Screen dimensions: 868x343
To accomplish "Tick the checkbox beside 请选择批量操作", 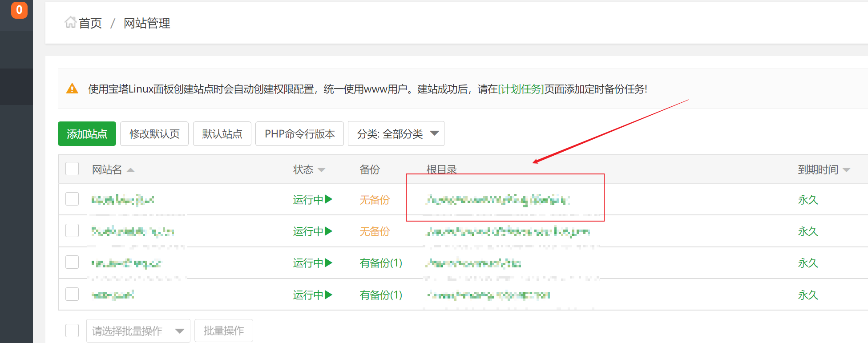I will click(72, 331).
